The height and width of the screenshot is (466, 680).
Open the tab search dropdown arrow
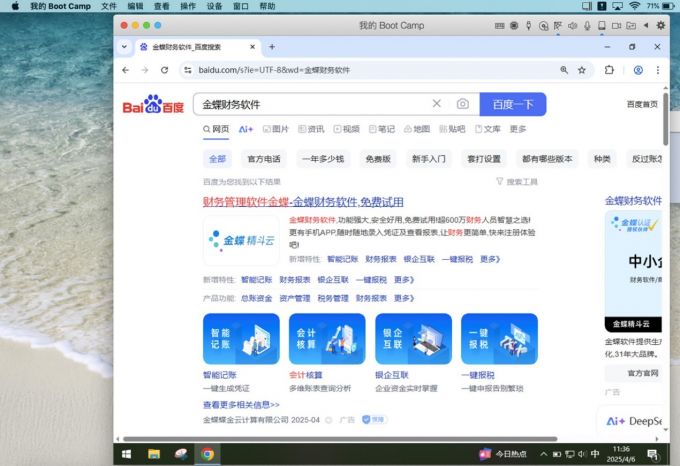124,47
